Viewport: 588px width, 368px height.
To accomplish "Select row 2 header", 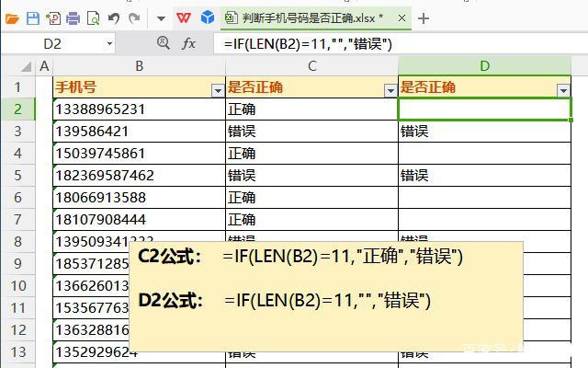I will pyautogui.click(x=17, y=109).
